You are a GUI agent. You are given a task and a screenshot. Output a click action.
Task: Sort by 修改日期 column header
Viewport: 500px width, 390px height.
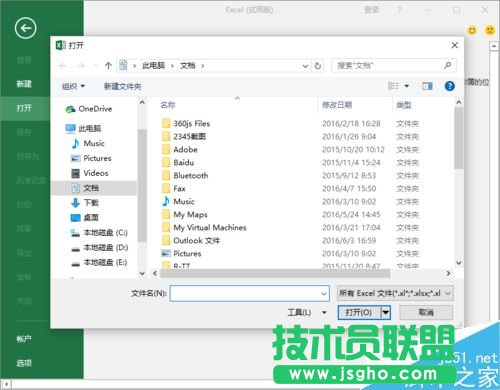pos(337,105)
